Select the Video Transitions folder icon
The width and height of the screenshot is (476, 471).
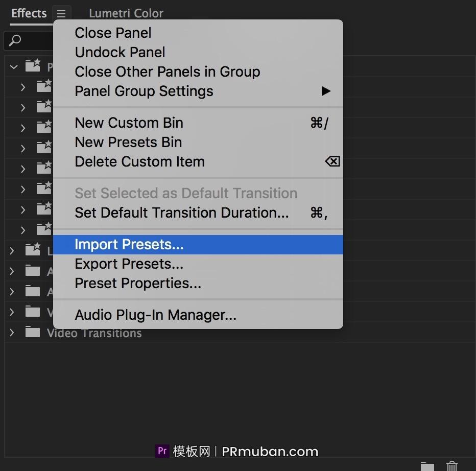click(33, 333)
